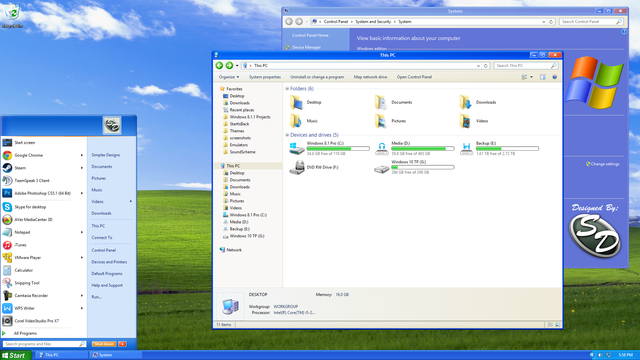Open Notepad from the Start menu

[43, 232]
